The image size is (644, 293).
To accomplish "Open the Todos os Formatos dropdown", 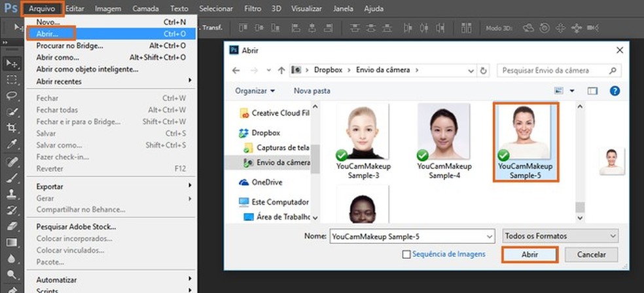I will coord(560,235).
